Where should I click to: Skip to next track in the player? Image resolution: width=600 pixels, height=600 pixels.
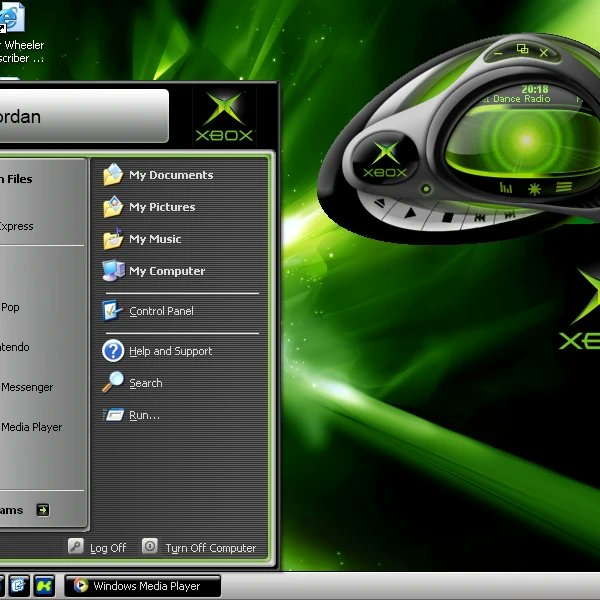(509, 215)
